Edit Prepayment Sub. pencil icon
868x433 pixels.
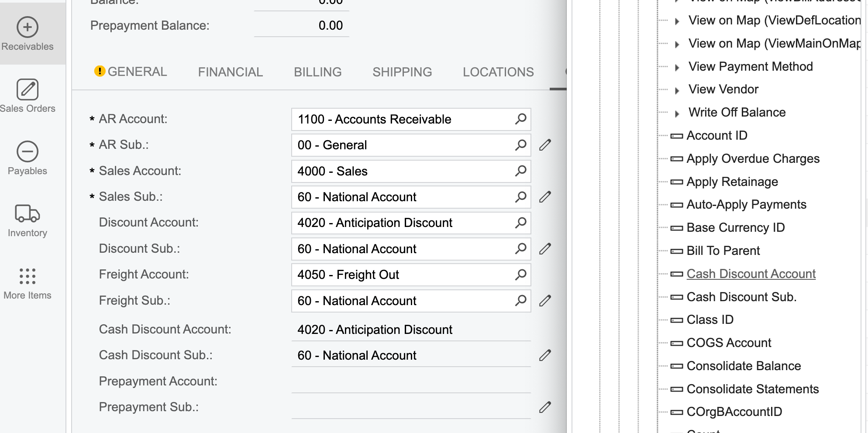pos(545,407)
